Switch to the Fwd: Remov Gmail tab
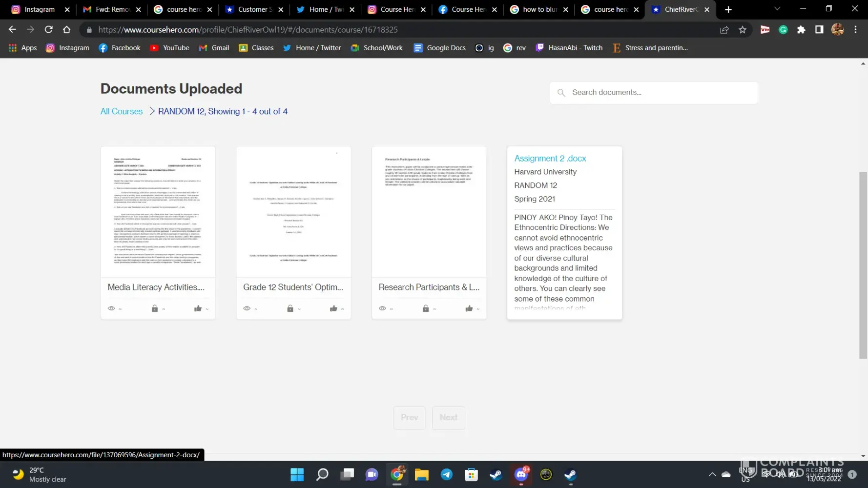 pos(112,9)
